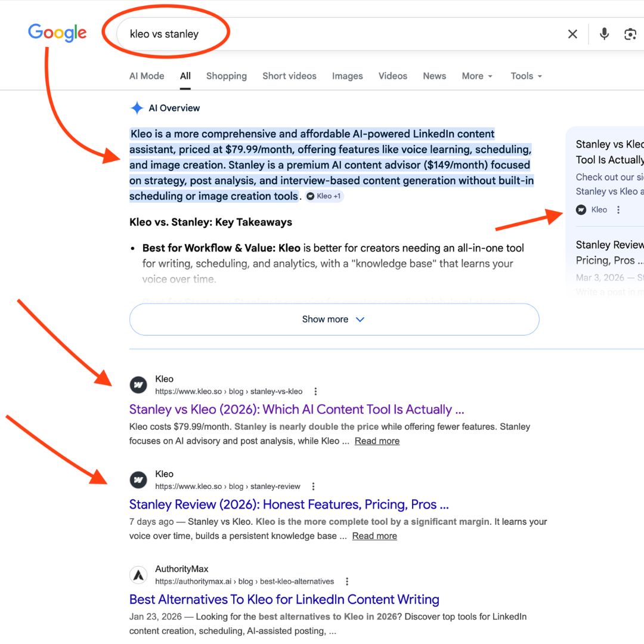Click Kleo icon in side panel card

(x=581, y=210)
